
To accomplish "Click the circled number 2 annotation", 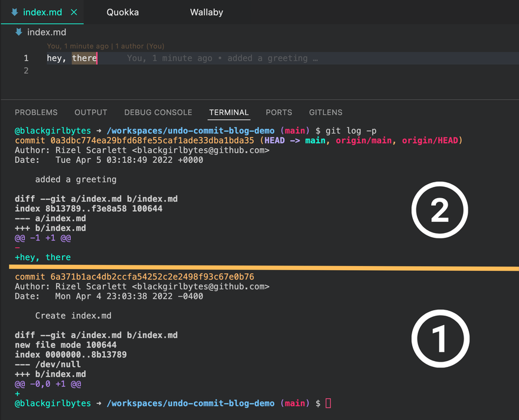I will (x=439, y=211).
